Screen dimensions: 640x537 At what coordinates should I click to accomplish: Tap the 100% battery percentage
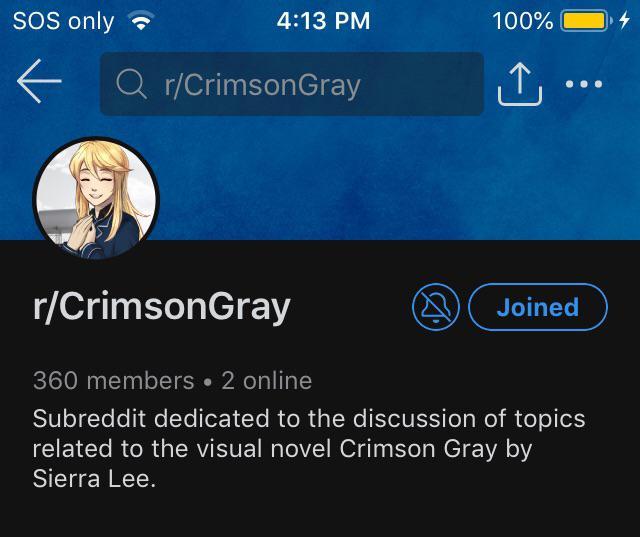pos(522,21)
